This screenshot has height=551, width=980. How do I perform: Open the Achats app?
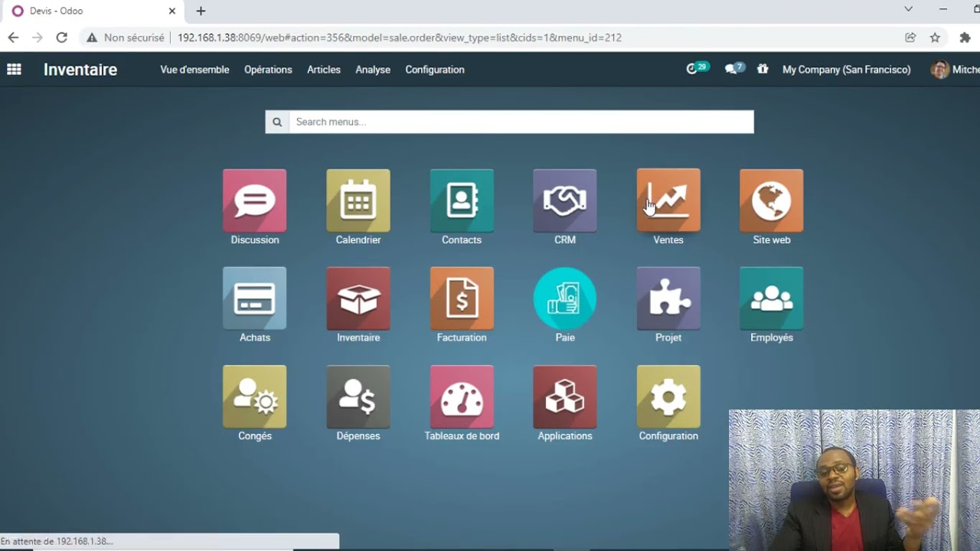pos(255,298)
